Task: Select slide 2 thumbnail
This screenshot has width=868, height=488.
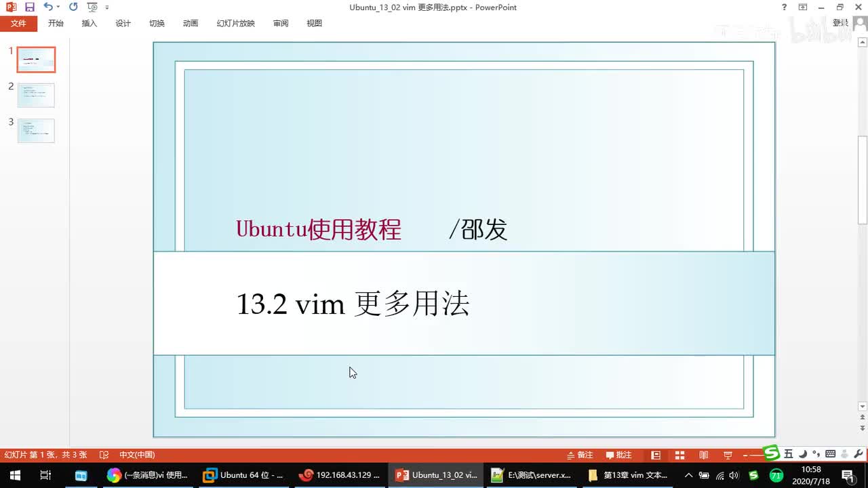Action: (x=36, y=95)
